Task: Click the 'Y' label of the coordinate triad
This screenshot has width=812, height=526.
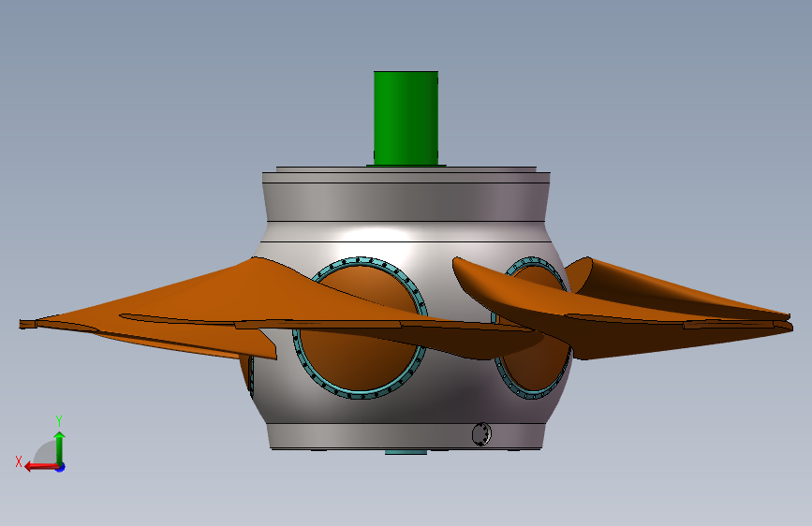Action: point(59,420)
